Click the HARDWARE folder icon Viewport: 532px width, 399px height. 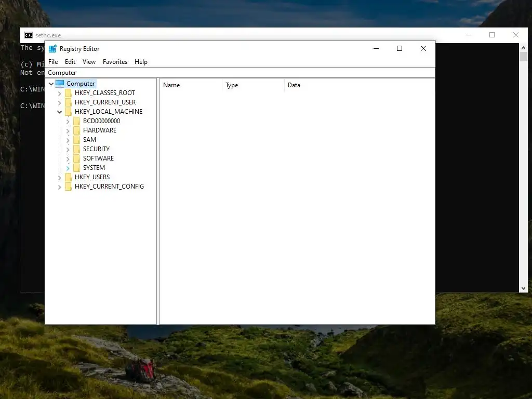tap(77, 130)
